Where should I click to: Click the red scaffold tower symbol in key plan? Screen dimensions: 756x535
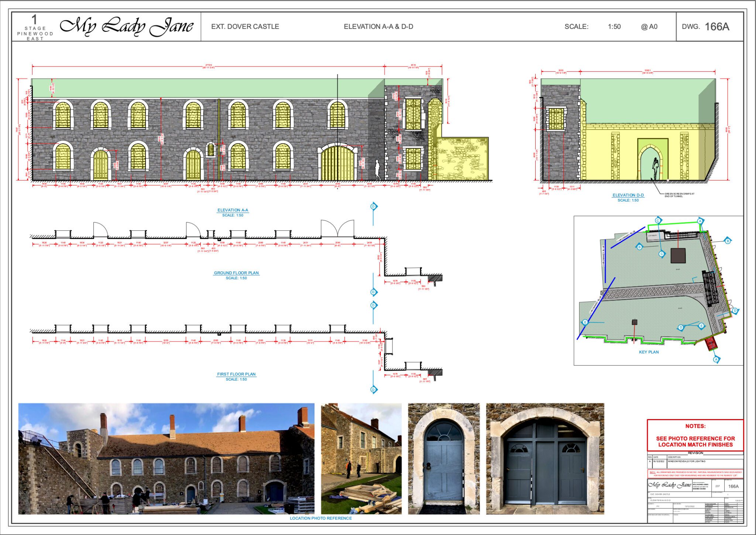711,344
